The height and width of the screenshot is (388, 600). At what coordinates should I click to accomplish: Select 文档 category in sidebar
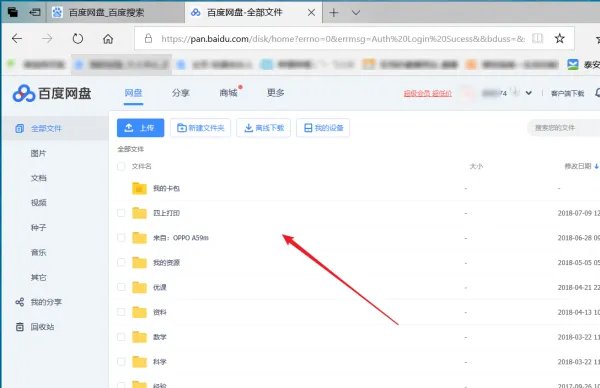38,178
